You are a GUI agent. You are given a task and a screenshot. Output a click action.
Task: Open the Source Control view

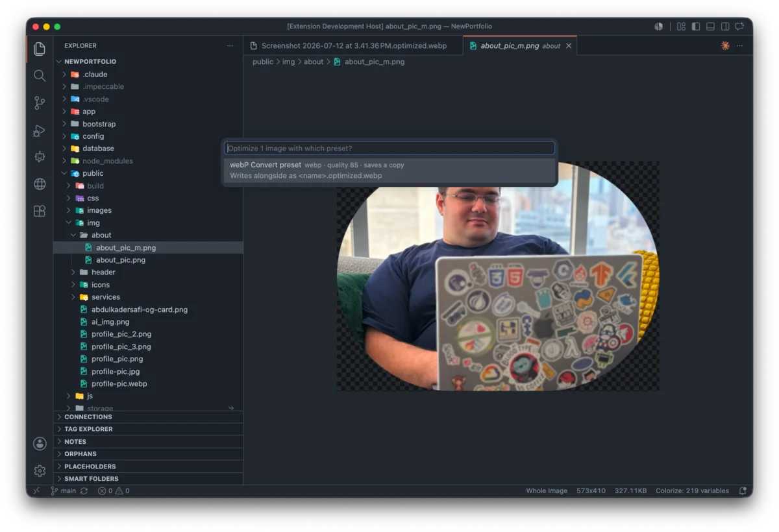click(40, 103)
